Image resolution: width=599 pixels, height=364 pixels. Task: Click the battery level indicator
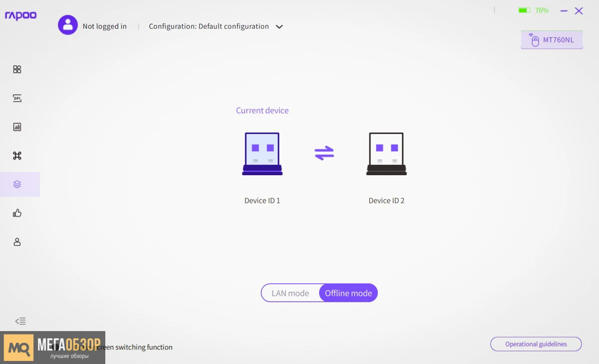tap(533, 10)
